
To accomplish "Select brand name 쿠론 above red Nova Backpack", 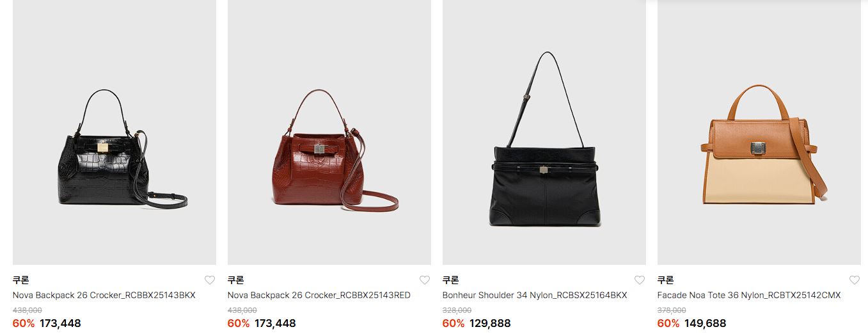I will 236,280.
